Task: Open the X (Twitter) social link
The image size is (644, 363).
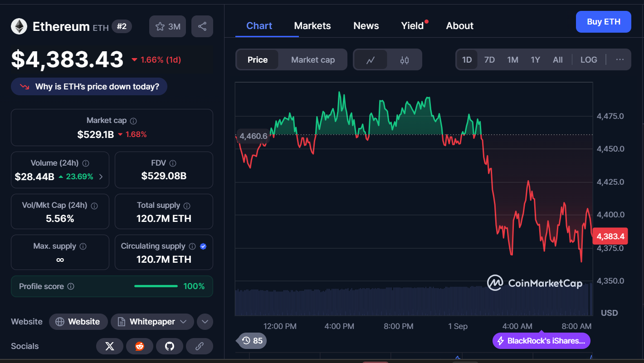Action: [110, 346]
